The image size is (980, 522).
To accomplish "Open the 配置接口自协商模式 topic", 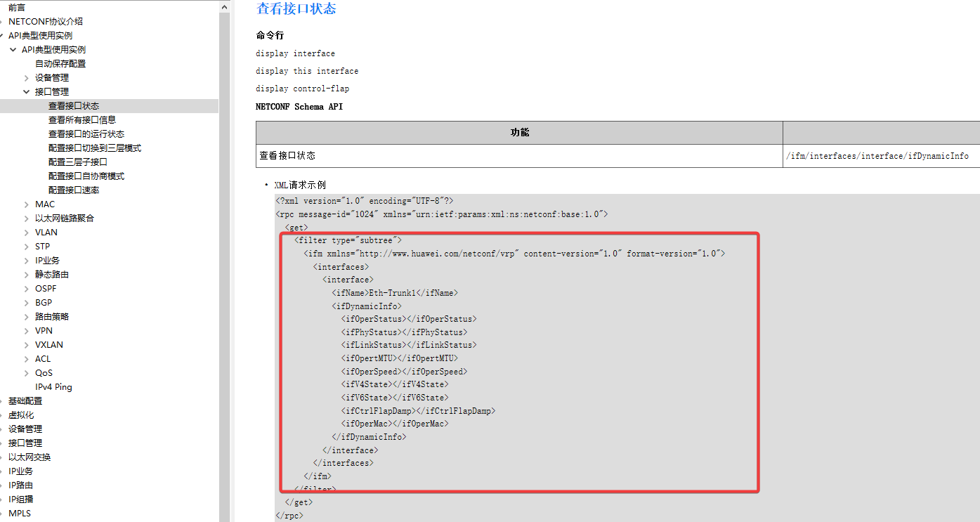I will 86,176.
